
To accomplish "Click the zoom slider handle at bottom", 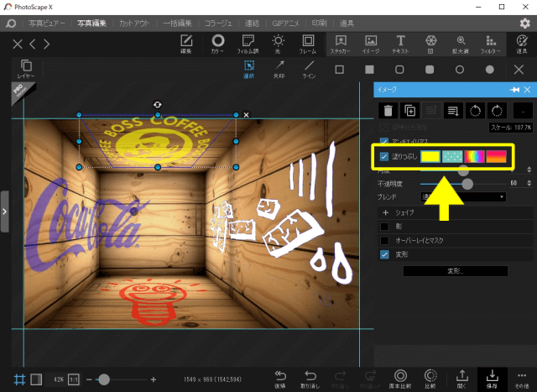I will [x=104, y=379].
